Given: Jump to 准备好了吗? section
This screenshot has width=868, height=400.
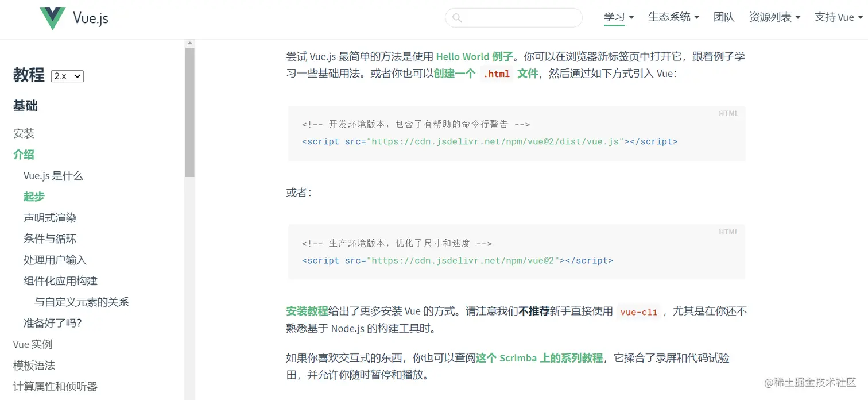Looking at the screenshot, I should tap(53, 323).
